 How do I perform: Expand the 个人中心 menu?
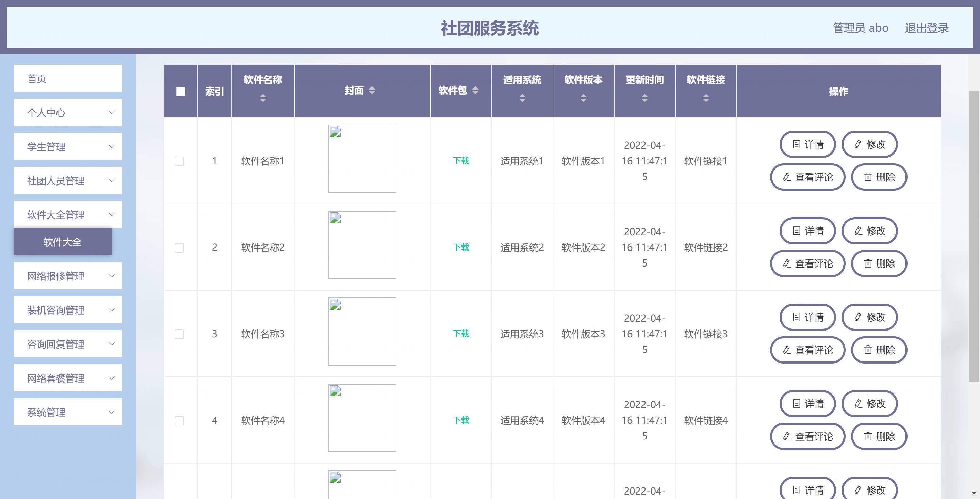68,112
